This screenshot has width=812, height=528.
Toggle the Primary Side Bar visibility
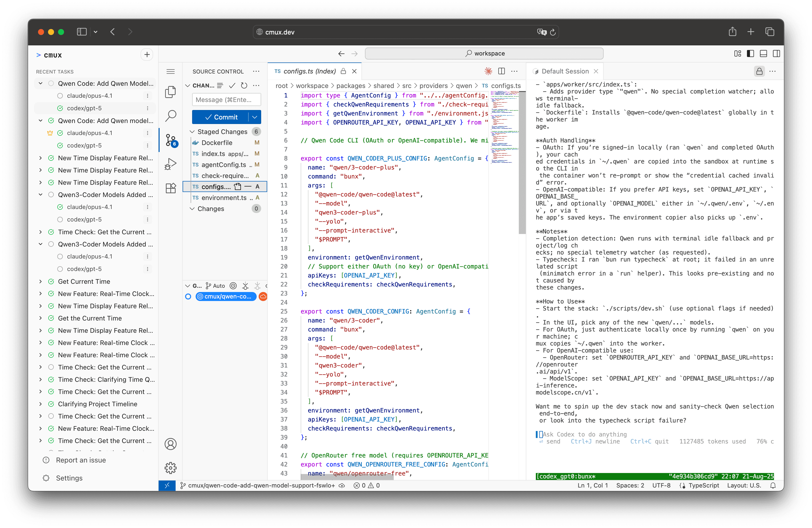coord(750,53)
